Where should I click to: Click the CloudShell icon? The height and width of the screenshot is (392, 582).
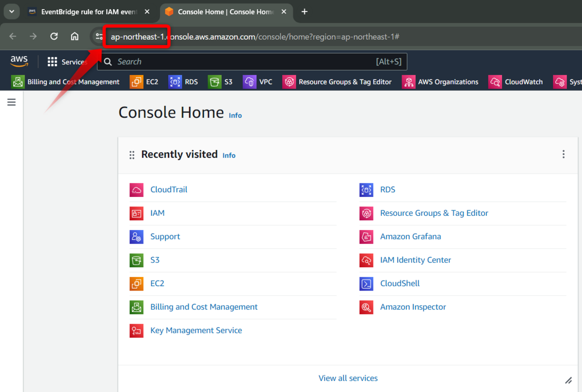366,283
